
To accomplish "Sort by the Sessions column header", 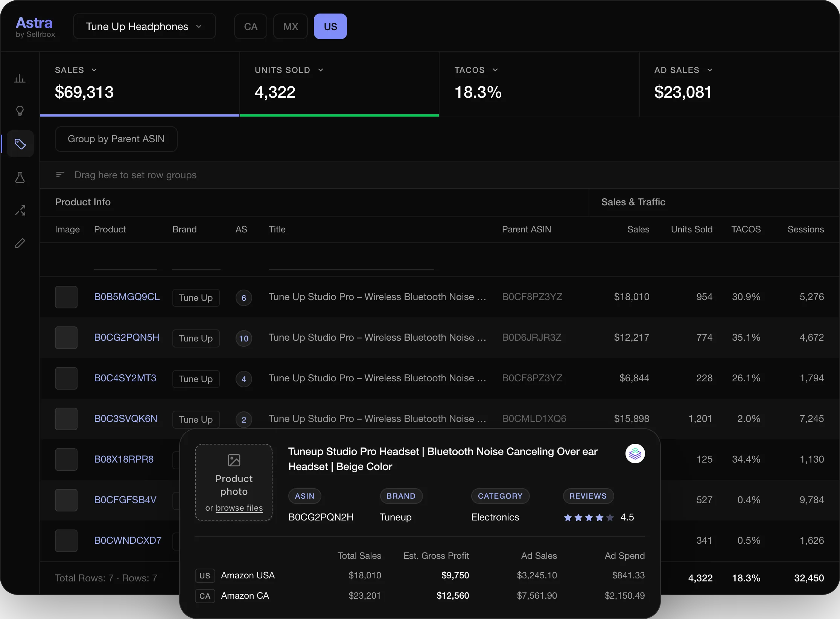I will 806,229.
